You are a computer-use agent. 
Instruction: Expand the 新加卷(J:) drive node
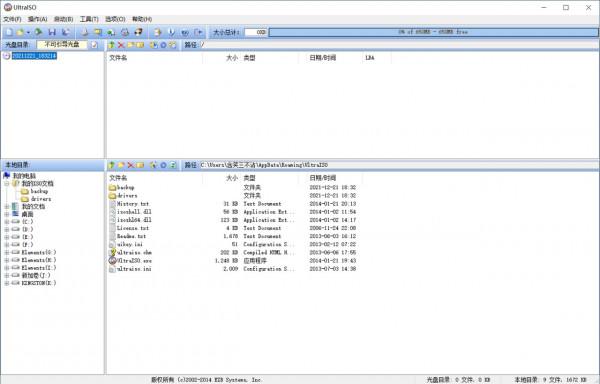pyautogui.click(x=7, y=275)
